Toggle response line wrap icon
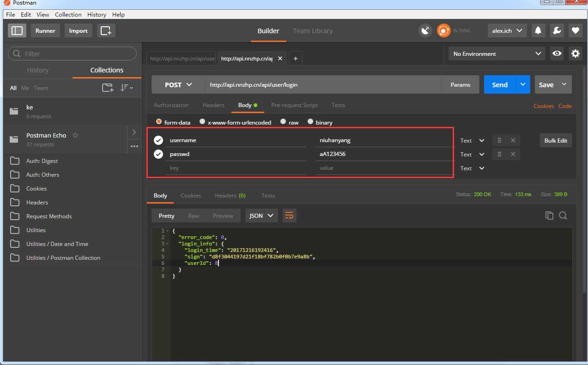The image size is (588, 365). 289,215
